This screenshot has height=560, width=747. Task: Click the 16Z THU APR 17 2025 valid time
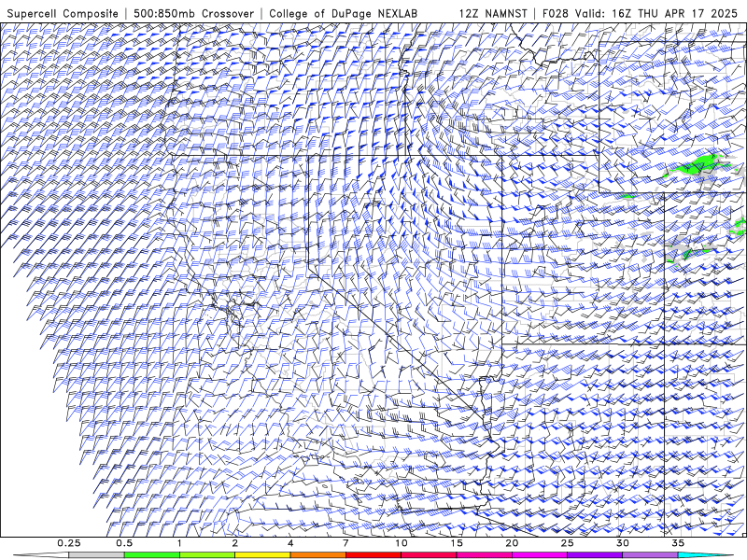(674, 13)
